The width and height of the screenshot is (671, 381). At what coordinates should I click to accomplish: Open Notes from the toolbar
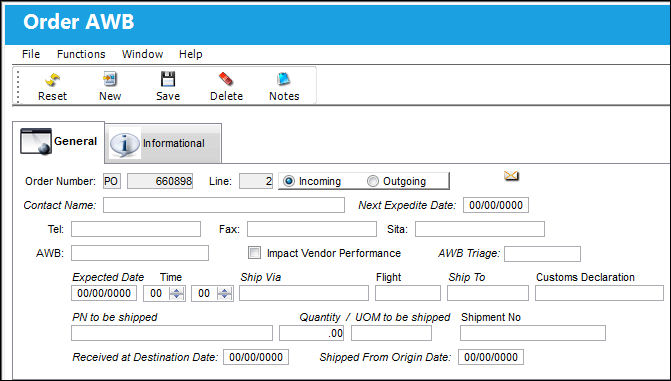pos(283,79)
